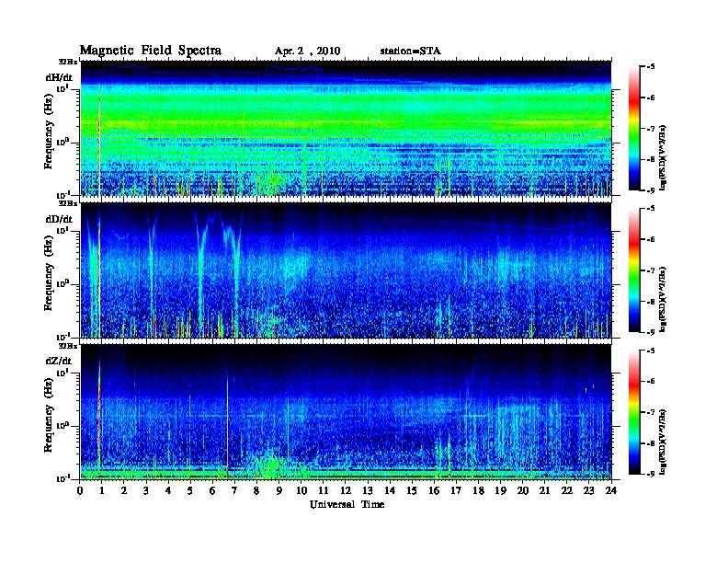The height and width of the screenshot is (563, 728).
Task: Click hour 0 on the time axis
Action: [x=80, y=490]
